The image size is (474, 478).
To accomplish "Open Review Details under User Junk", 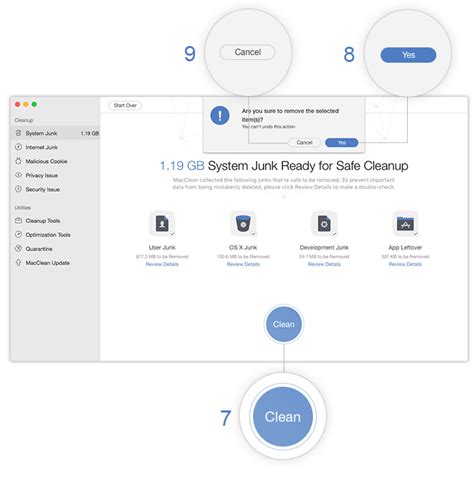I will click(x=162, y=264).
